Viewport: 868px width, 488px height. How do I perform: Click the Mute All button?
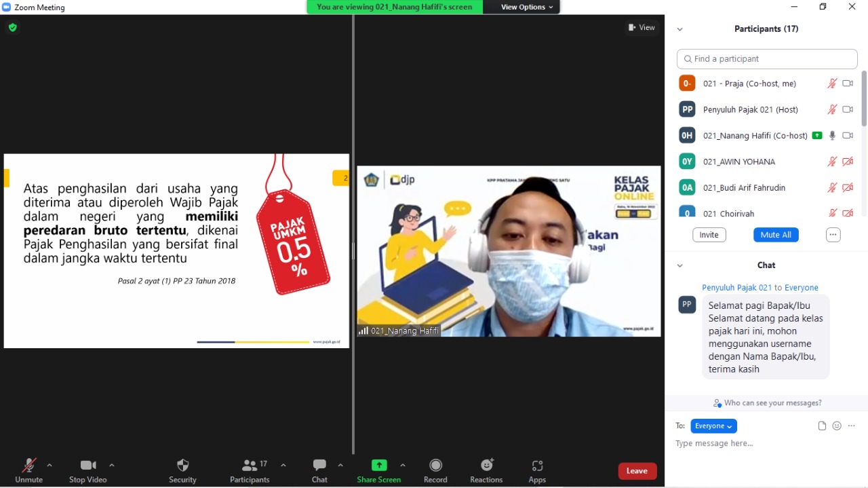pyautogui.click(x=776, y=235)
